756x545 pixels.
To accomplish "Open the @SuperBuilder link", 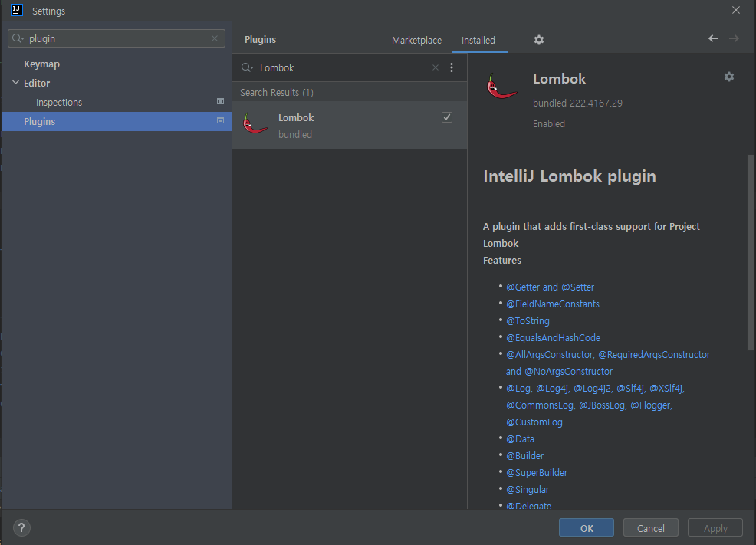I will (537, 473).
